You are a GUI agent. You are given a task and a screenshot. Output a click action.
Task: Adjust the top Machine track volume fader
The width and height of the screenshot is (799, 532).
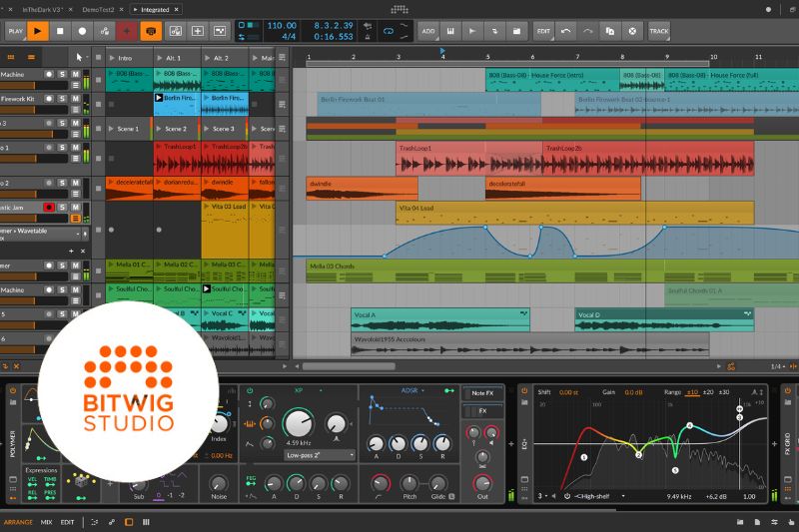[x=34, y=86]
